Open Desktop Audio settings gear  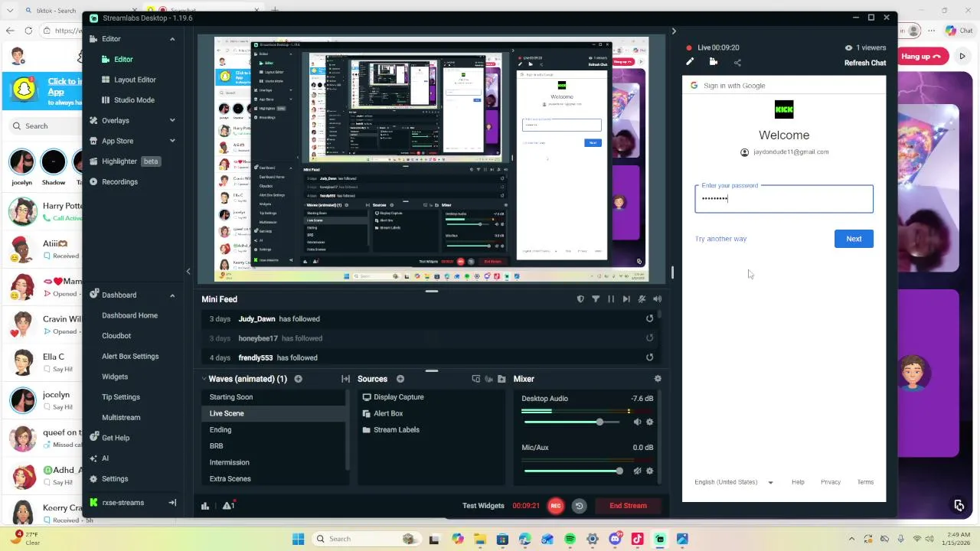point(649,422)
